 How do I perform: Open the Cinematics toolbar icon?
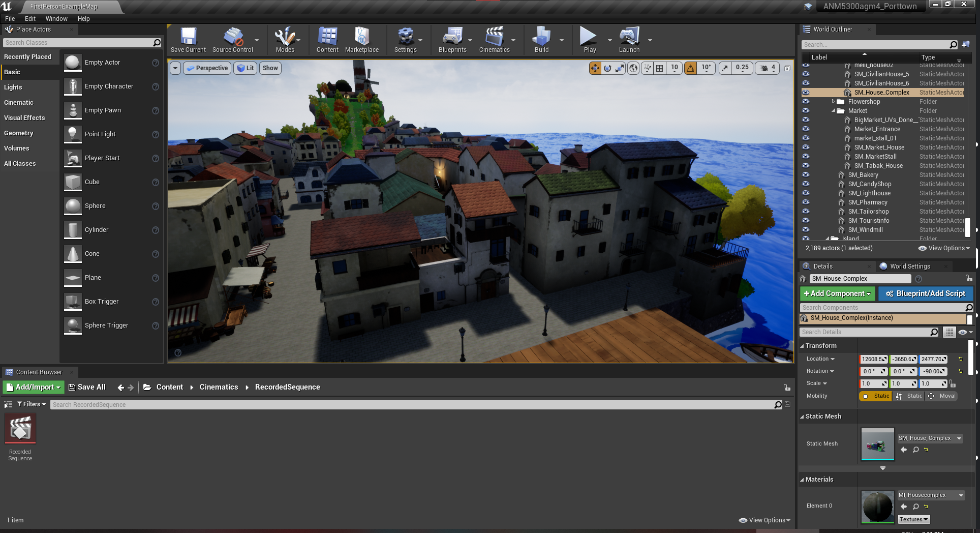click(495, 40)
